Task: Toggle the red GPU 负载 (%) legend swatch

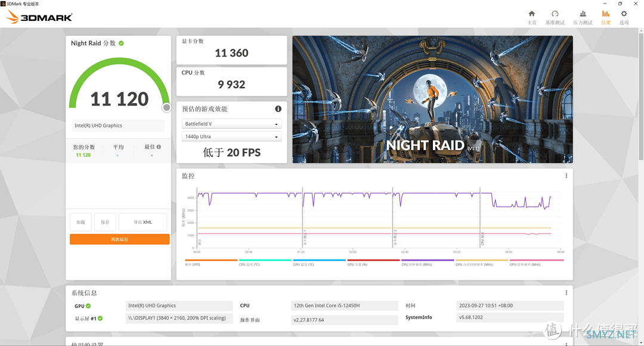Action: point(373,260)
